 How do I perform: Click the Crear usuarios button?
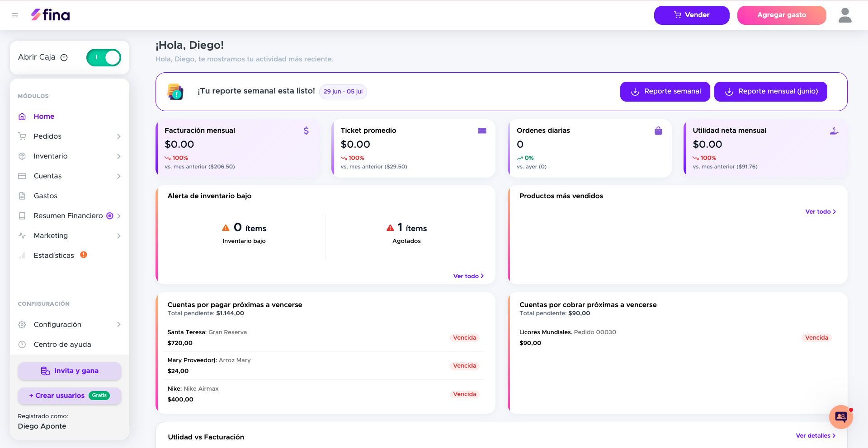coord(70,396)
